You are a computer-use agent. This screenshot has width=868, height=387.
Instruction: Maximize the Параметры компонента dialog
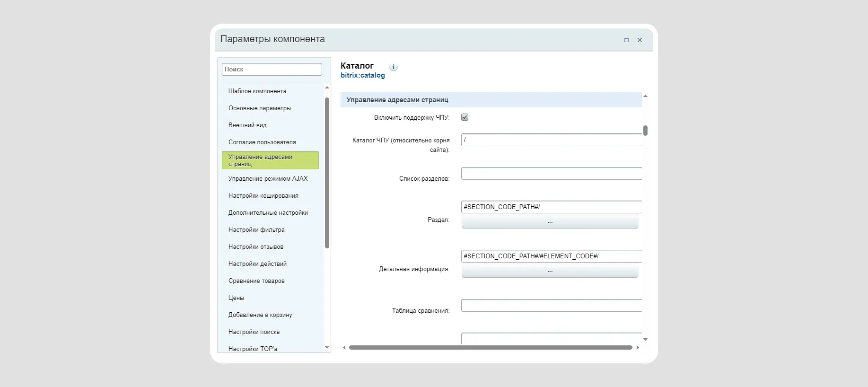pyautogui.click(x=626, y=40)
